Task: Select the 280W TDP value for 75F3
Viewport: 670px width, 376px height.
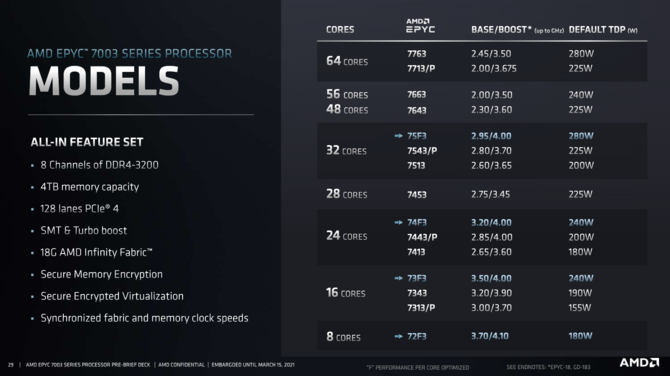Action: tap(581, 136)
